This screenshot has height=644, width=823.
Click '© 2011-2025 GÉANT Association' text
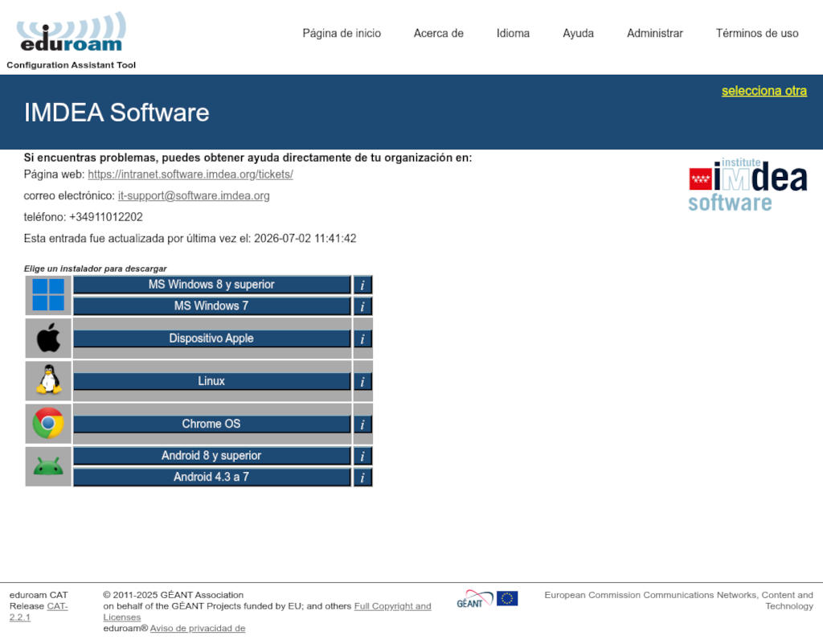(174, 595)
